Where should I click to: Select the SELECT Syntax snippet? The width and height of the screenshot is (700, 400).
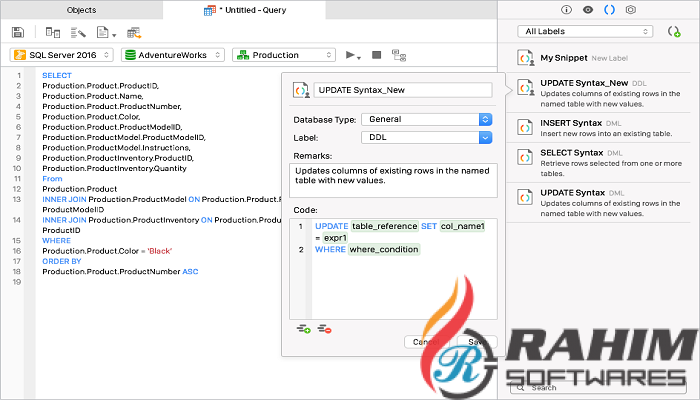point(599,162)
